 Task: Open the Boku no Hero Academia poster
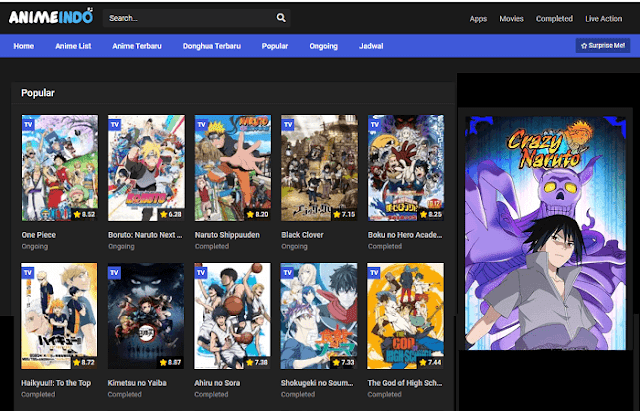pos(406,168)
